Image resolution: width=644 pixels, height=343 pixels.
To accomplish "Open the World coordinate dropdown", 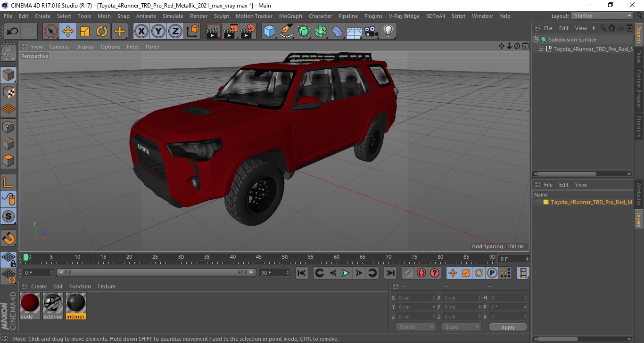I will click(x=416, y=327).
